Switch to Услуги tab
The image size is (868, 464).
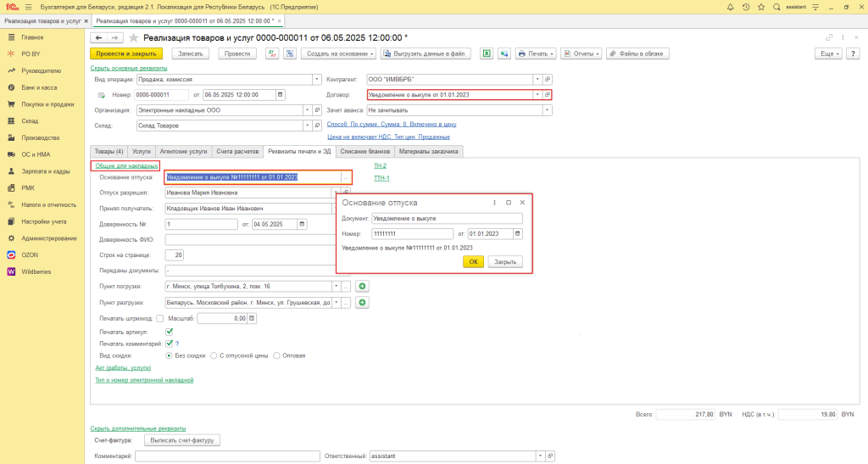[x=142, y=151]
